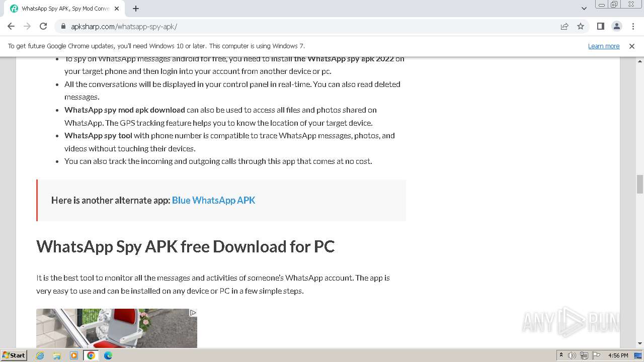Click the 4:56 PM taskbar clock
This screenshot has width=644, height=362.
[x=618, y=355]
